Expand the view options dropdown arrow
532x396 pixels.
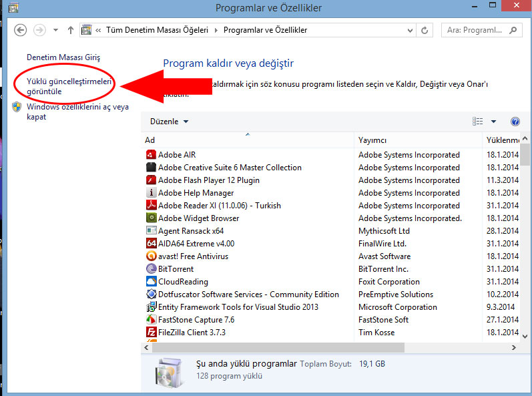pos(493,122)
